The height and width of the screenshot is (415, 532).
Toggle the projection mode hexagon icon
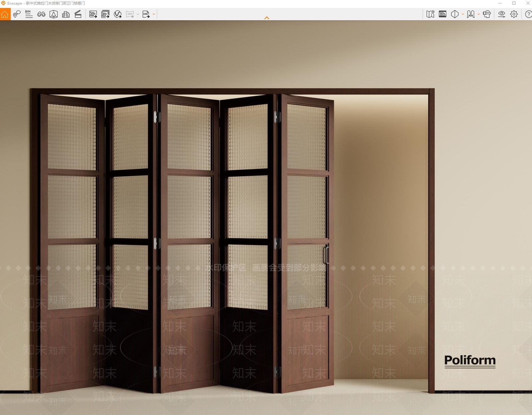(x=455, y=14)
